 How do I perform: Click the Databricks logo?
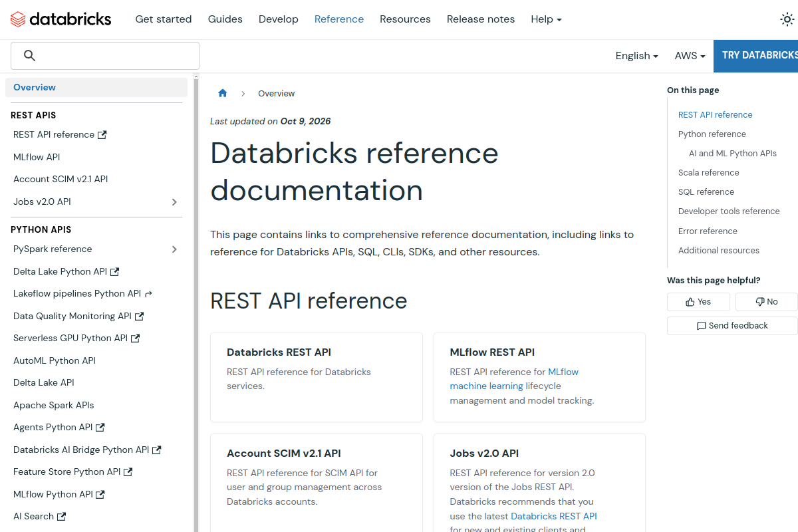click(x=61, y=19)
